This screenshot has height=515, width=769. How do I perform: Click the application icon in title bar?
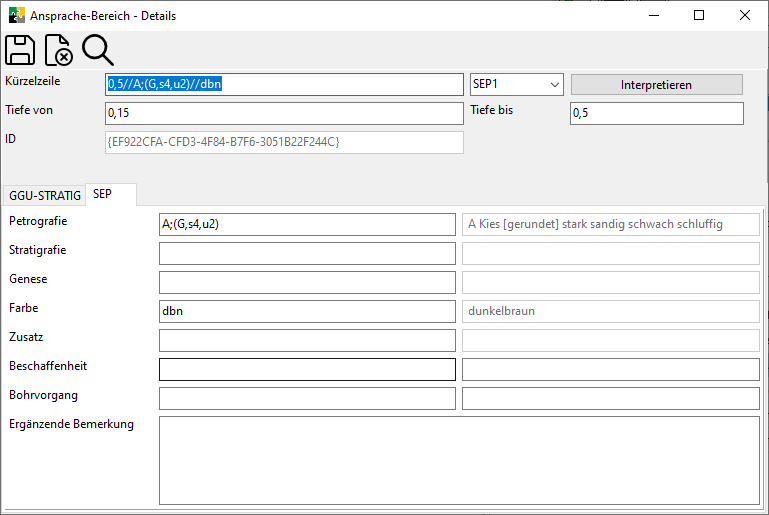pyautogui.click(x=15, y=16)
